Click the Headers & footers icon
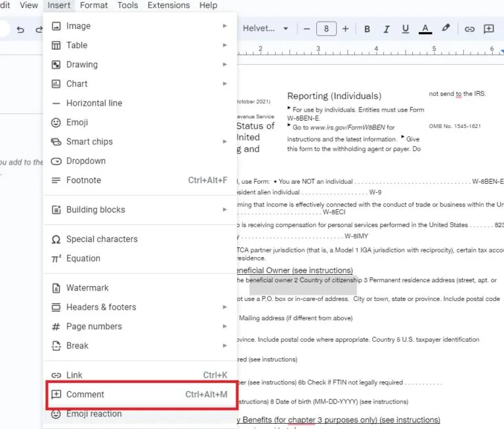Screen dimensions: 504x429 pos(56,307)
